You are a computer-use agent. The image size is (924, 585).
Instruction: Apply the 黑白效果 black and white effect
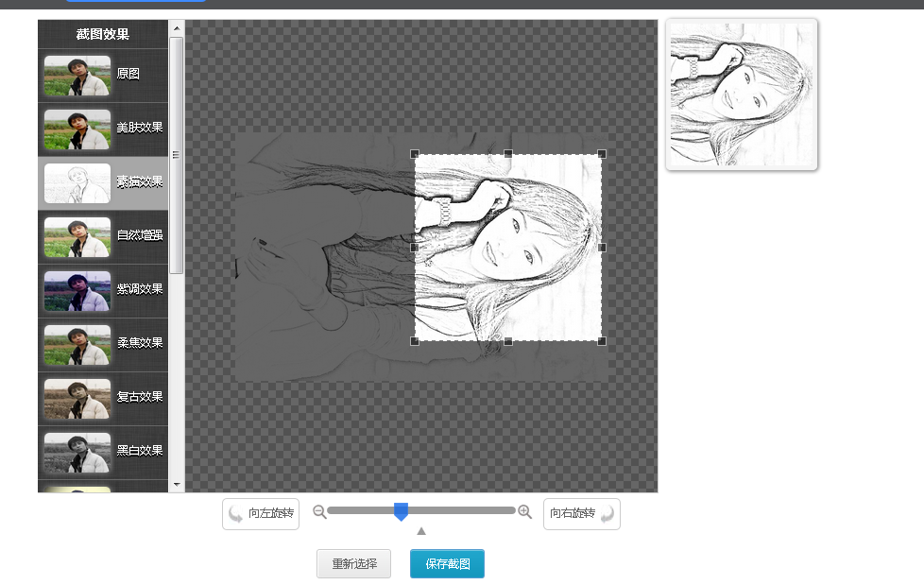coord(103,452)
